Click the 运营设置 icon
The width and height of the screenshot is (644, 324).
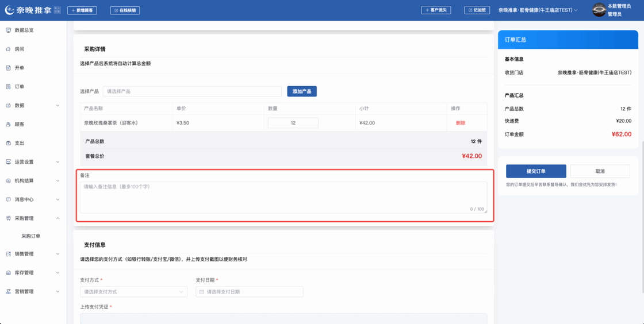pos(8,162)
